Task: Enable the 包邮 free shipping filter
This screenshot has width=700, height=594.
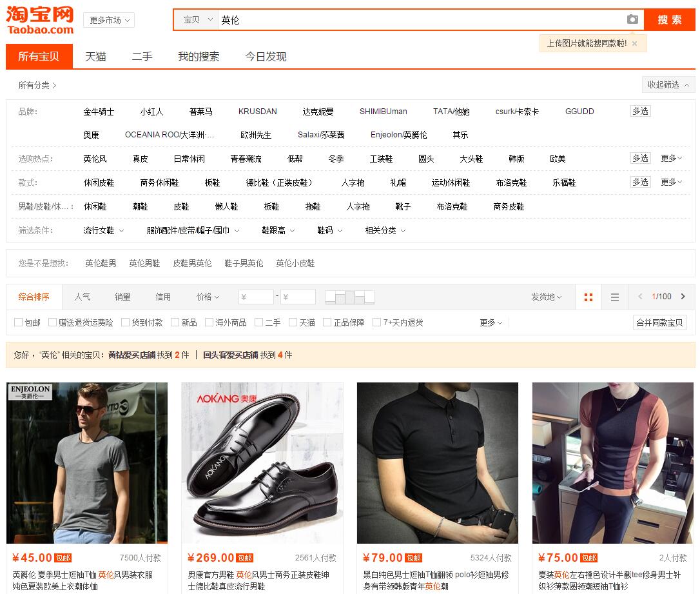Action: [x=18, y=322]
